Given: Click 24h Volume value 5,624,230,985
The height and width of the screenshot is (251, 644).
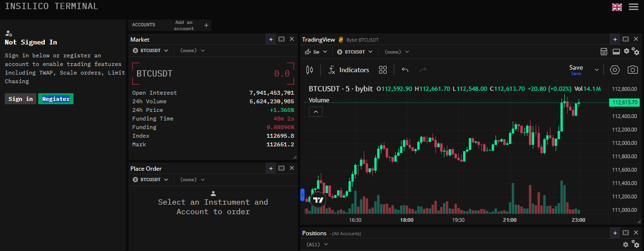Looking at the screenshot, I should 272,101.
